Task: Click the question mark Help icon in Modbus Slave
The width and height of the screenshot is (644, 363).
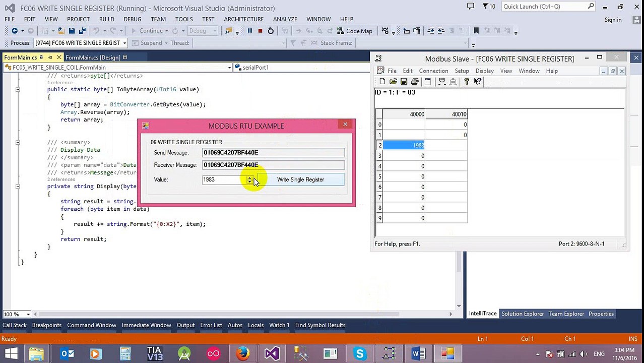Action: pyautogui.click(x=467, y=81)
